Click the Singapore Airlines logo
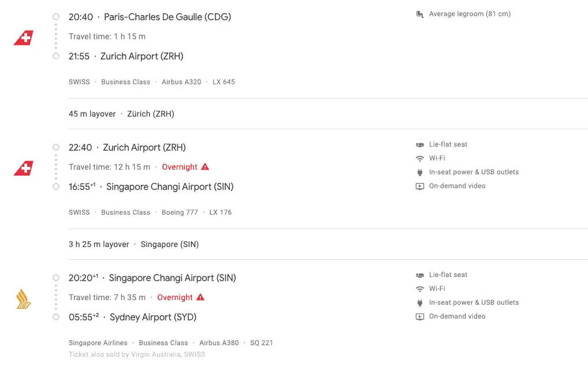 click(x=23, y=299)
